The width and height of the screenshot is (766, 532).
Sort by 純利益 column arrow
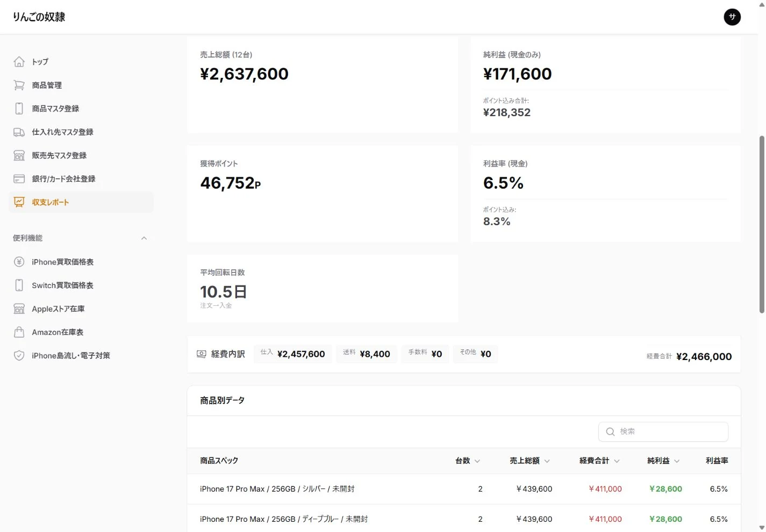coord(677,461)
